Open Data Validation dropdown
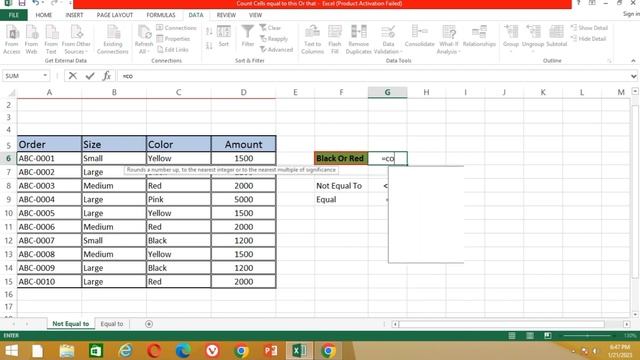This screenshot has width=640, height=360. (x=388, y=39)
